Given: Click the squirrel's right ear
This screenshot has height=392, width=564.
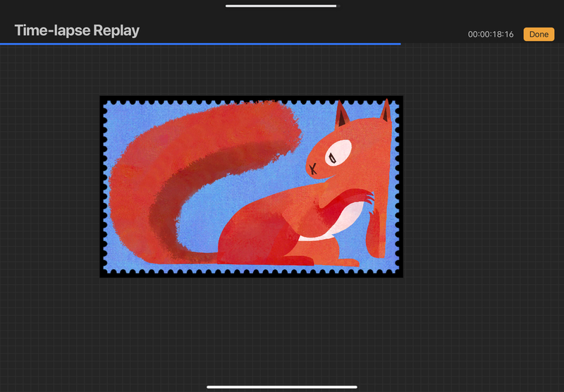Looking at the screenshot, I should click(x=385, y=111).
